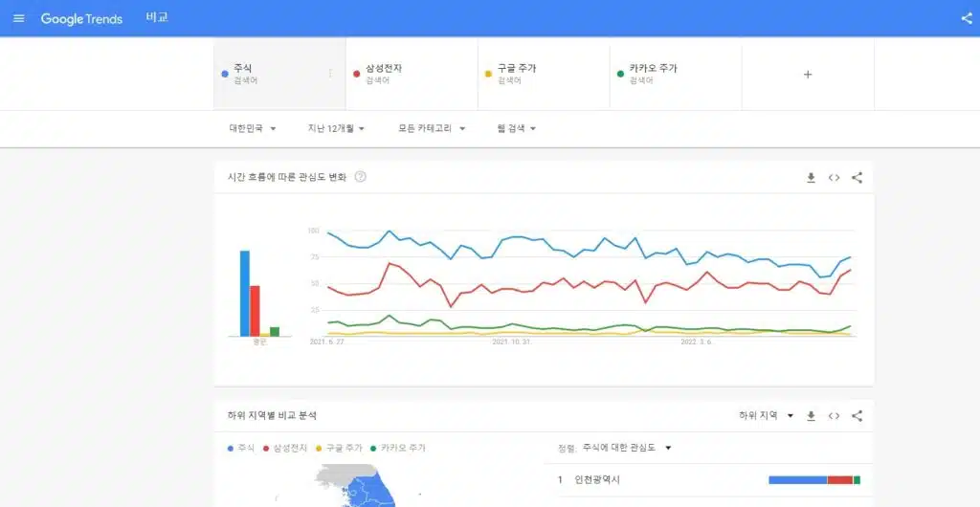Open the 대한민국 region dropdown
The height and width of the screenshot is (507, 980).
point(253,128)
